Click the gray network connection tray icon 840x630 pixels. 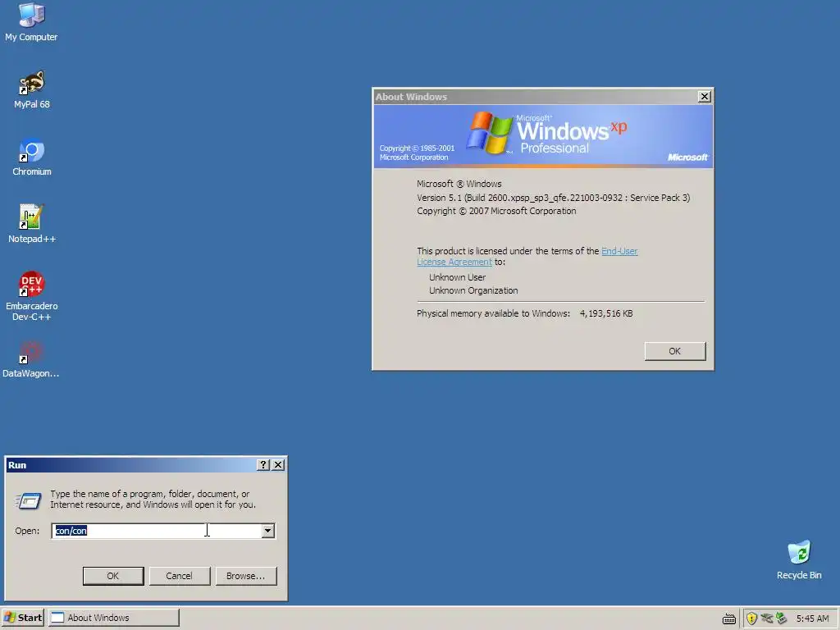click(767, 619)
